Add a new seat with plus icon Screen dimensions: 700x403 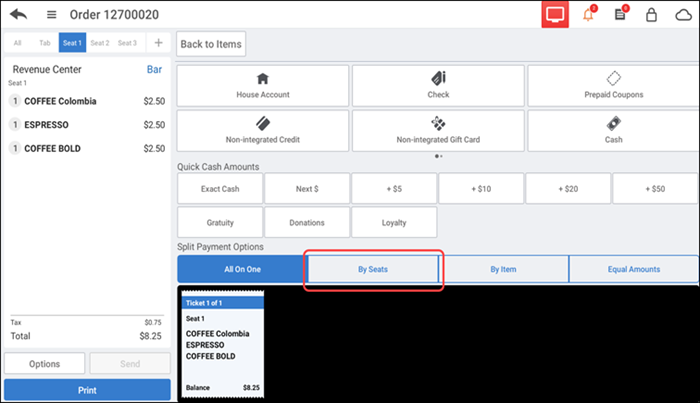tap(158, 43)
